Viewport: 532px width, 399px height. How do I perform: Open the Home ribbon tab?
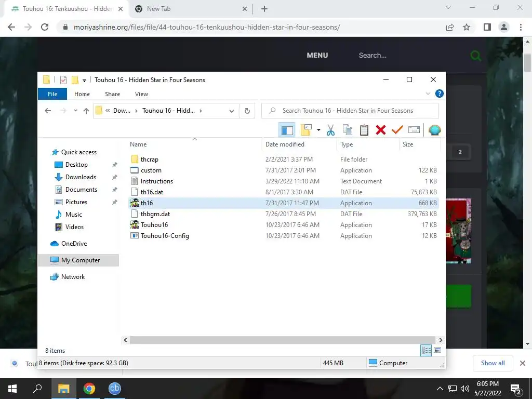point(82,94)
